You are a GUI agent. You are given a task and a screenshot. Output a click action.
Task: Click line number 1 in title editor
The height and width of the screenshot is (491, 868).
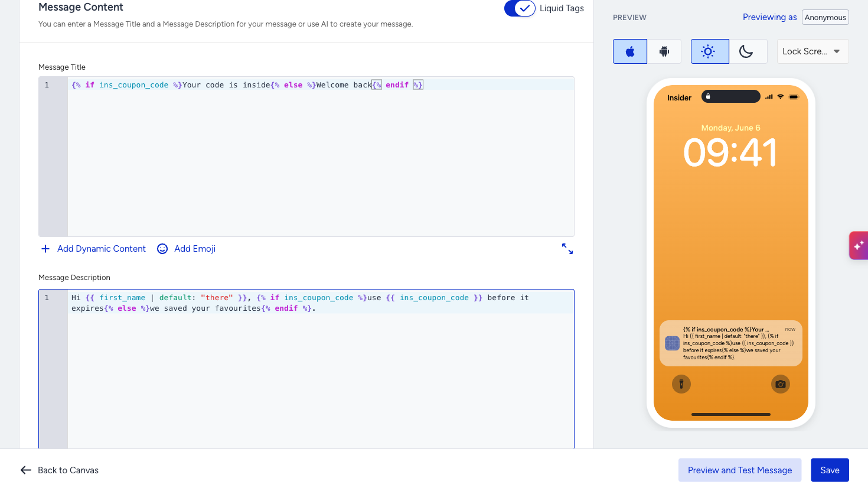pos(47,85)
